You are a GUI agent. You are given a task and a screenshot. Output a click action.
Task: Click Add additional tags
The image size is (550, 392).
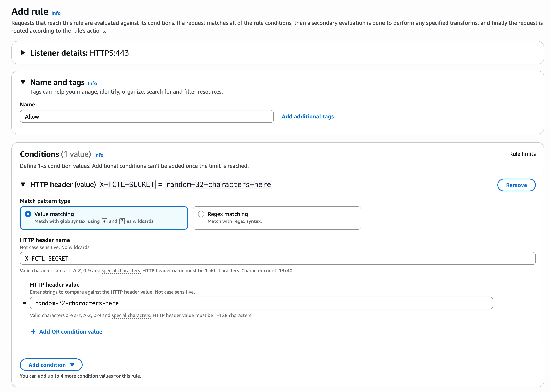(307, 116)
